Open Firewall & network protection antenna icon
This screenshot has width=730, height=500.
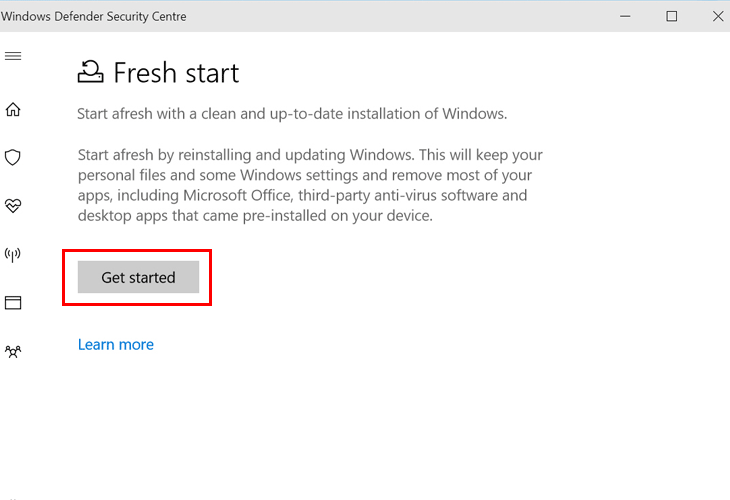(x=13, y=255)
